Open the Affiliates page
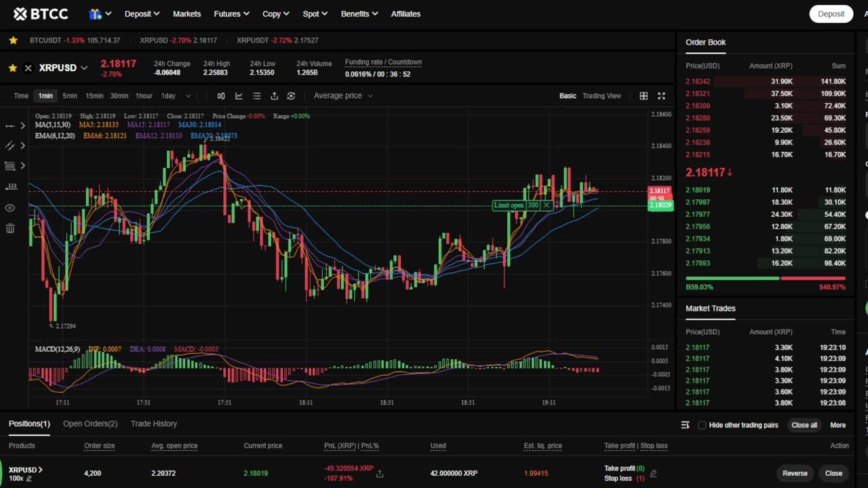This screenshot has width=868, height=488. [x=406, y=14]
